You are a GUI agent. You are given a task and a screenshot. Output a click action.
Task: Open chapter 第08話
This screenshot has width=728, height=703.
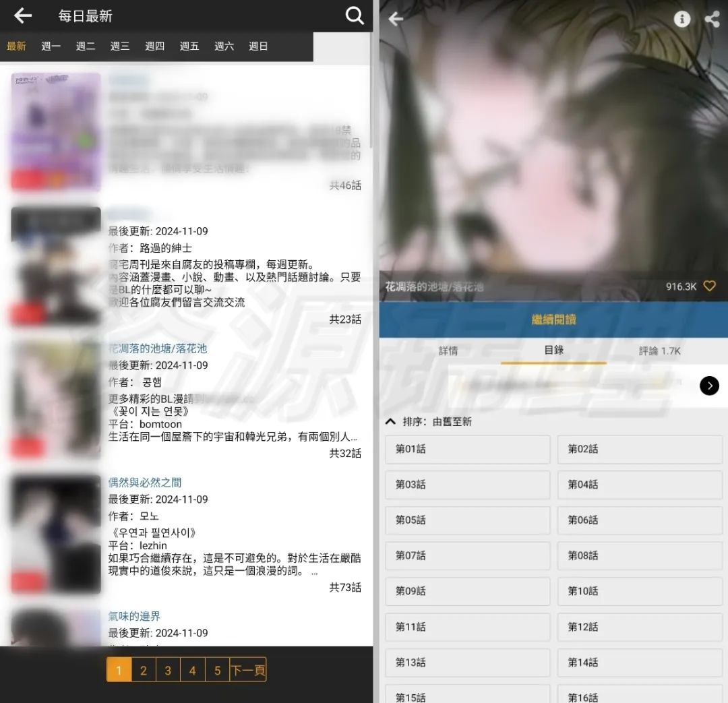click(640, 556)
